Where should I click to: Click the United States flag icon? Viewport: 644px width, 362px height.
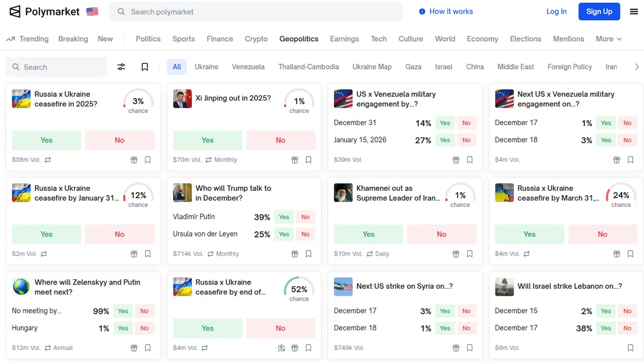pyautogui.click(x=93, y=12)
